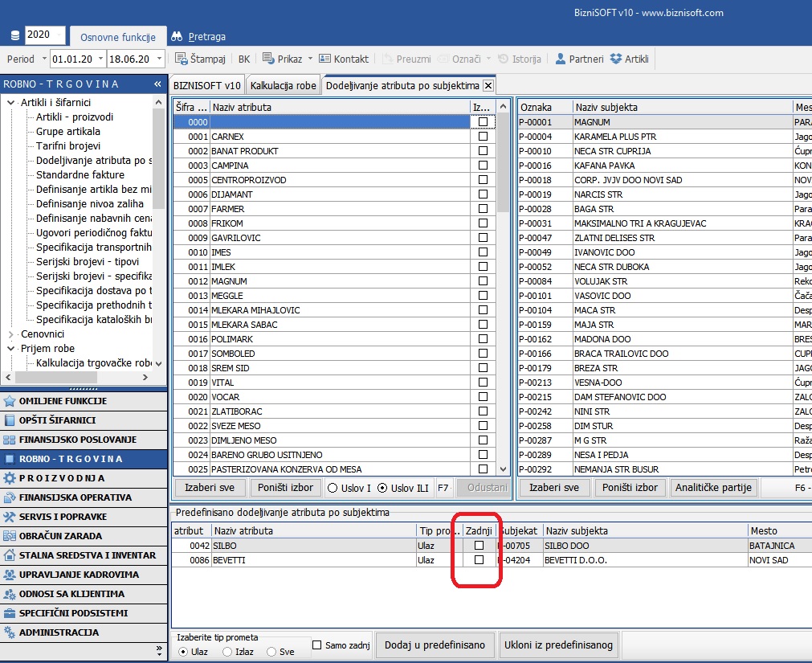This screenshot has height=663, width=812.
Task: Click the year field showing 2020
Action: click(x=43, y=35)
